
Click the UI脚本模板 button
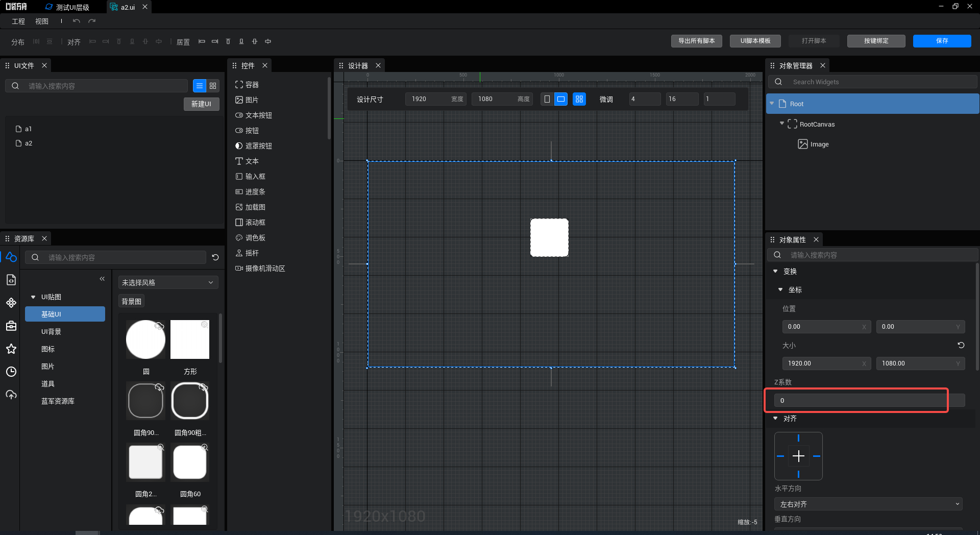click(x=755, y=41)
